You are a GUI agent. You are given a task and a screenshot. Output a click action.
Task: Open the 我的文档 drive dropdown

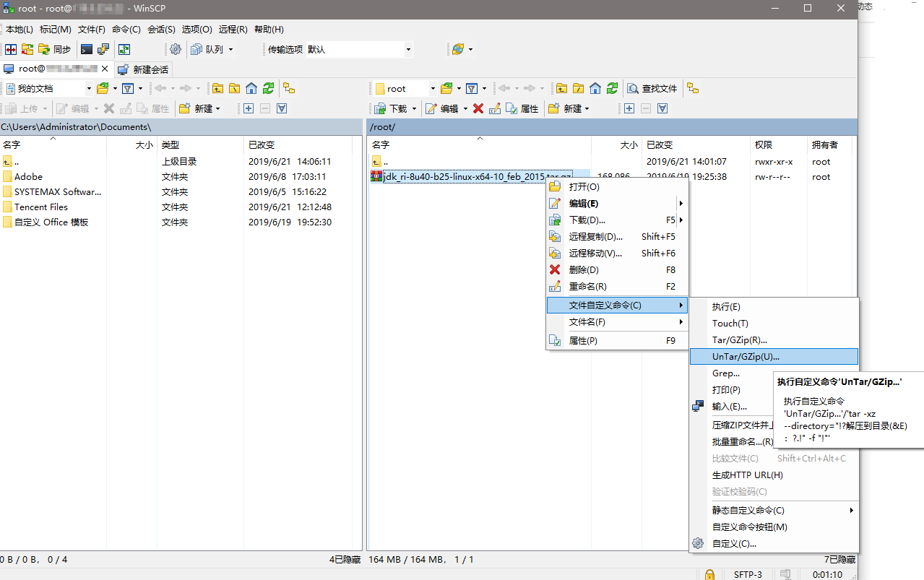pyautogui.click(x=89, y=88)
